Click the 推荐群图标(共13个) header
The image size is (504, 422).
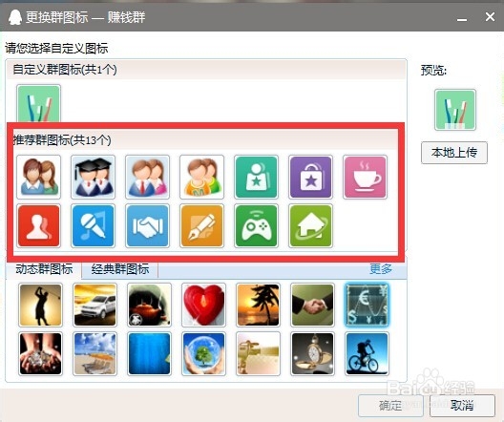pos(206,140)
